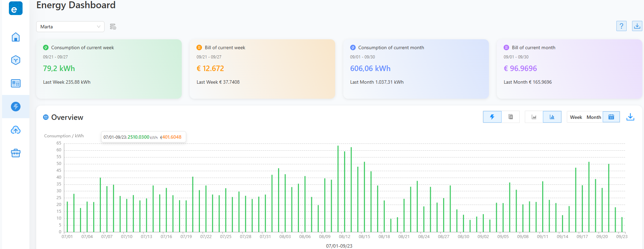Download the dashboard report top-right
The image size is (644, 249).
point(637,26)
